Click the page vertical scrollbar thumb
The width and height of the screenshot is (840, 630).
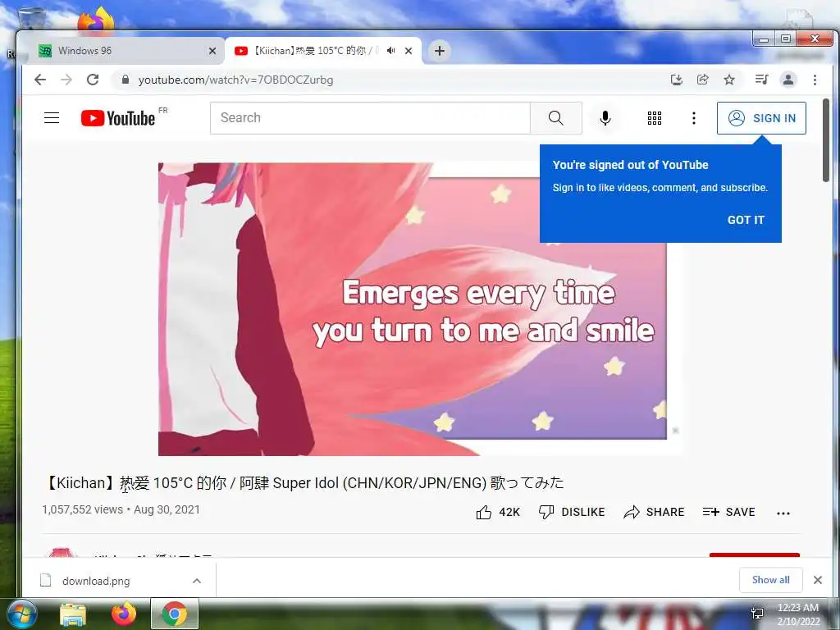[825, 140]
